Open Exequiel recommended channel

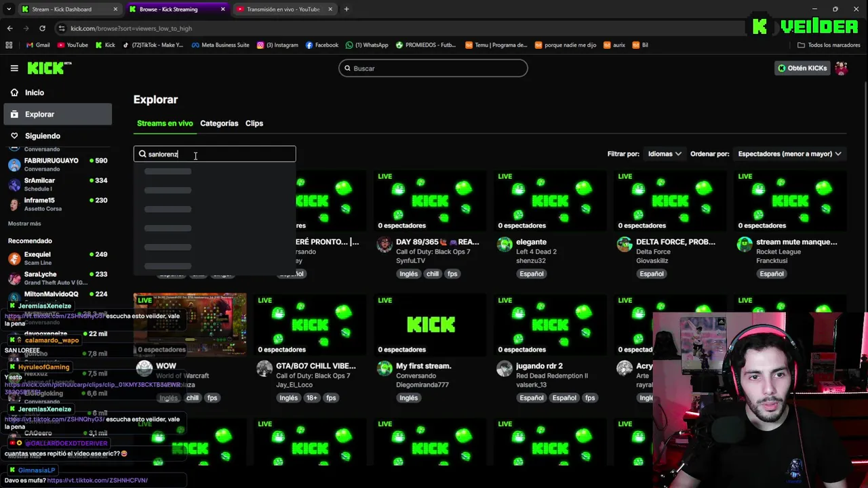pyautogui.click(x=58, y=258)
